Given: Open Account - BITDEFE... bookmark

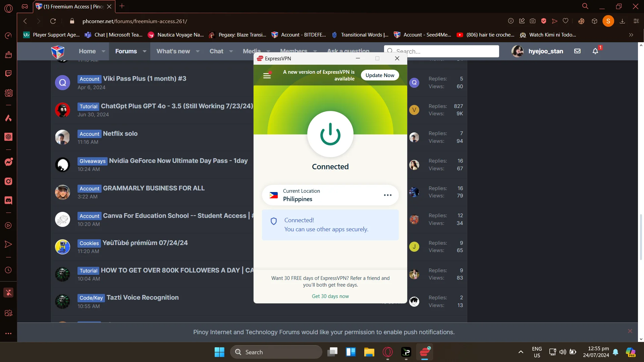Looking at the screenshot, I should [x=299, y=35].
